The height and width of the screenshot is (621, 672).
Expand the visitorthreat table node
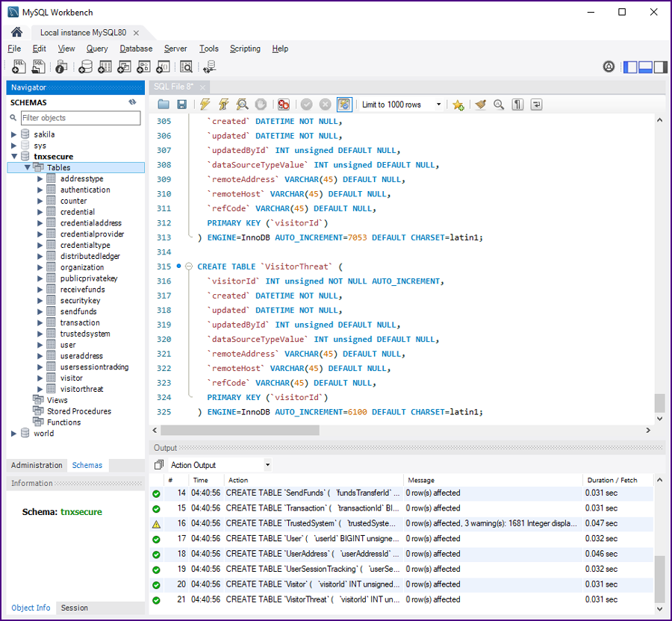pos(40,389)
